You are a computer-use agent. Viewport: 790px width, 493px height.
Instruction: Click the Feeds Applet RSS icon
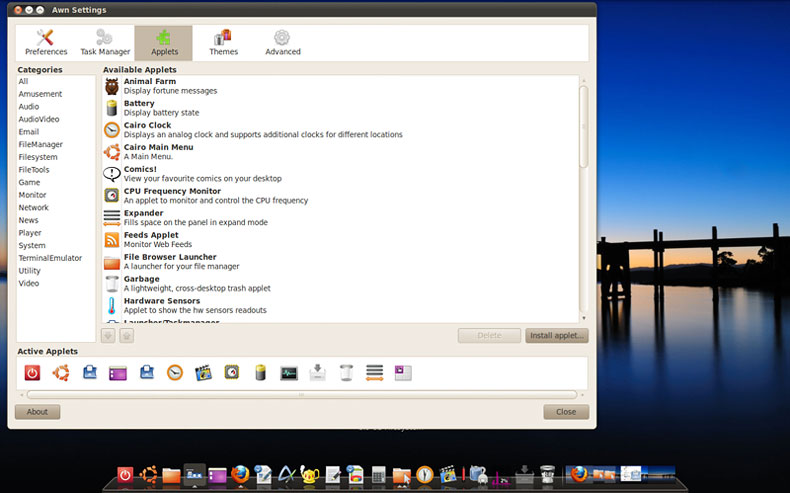pos(112,240)
